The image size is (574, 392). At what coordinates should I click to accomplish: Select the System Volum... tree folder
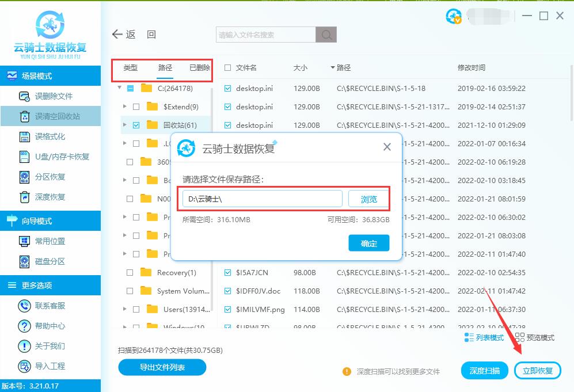174,291
